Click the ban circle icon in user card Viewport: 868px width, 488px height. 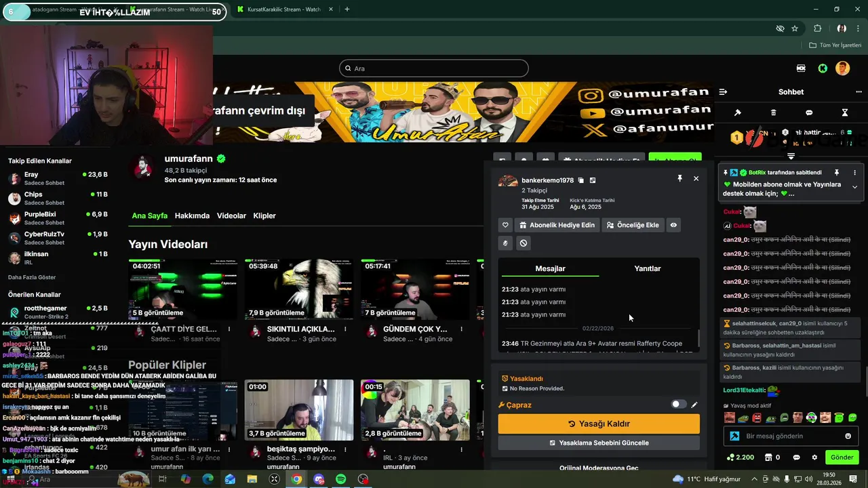tap(523, 243)
